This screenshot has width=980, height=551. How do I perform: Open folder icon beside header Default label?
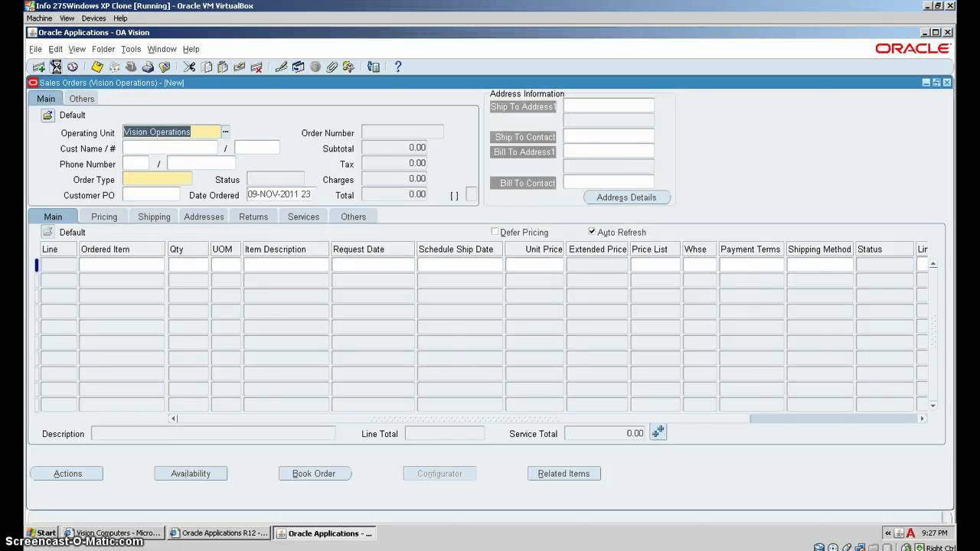click(x=47, y=115)
